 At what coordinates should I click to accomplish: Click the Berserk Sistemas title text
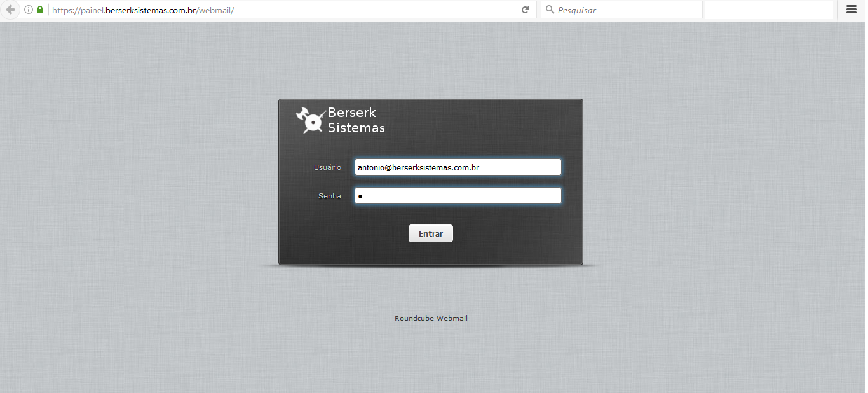pos(356,120)
